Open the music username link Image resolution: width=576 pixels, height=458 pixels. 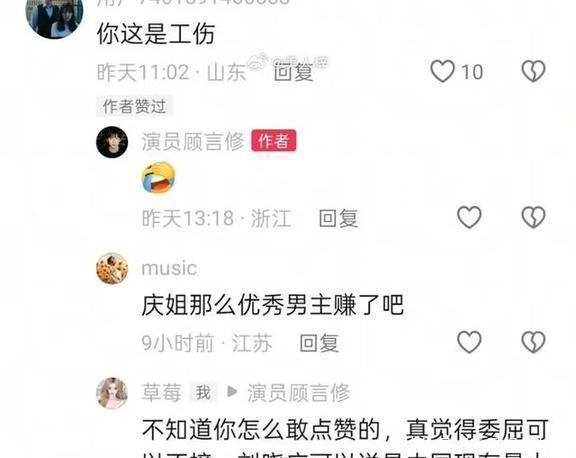(169, 268)
